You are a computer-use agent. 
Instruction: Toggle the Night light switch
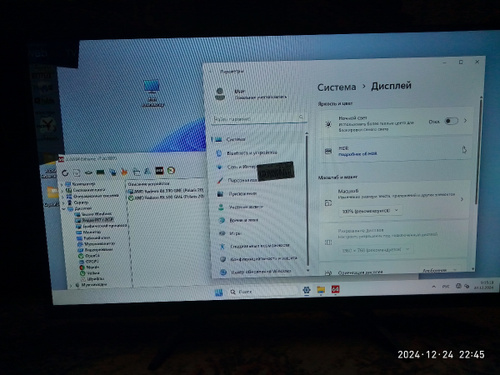pyautogui.click(x=451, y=121)
